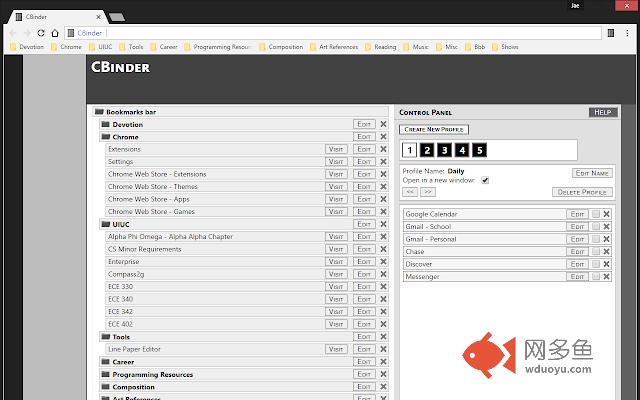Tick the Chase entry checkbox
Viewport: 640px width, 400px height.
[x=596, y=252]
